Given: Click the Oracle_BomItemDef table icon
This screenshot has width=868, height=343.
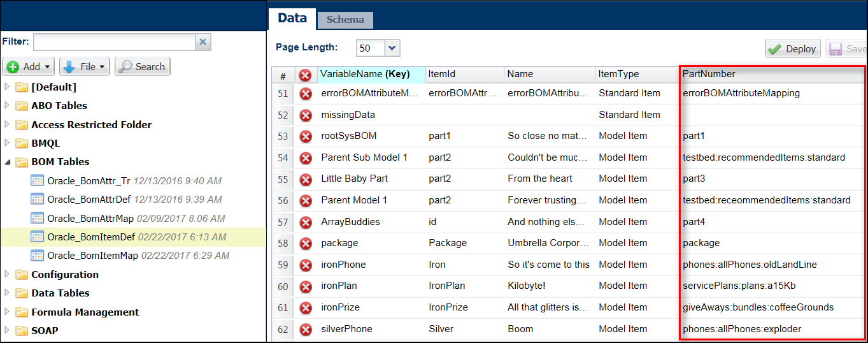Looking at the screenshot, I should tap(38, 237).
